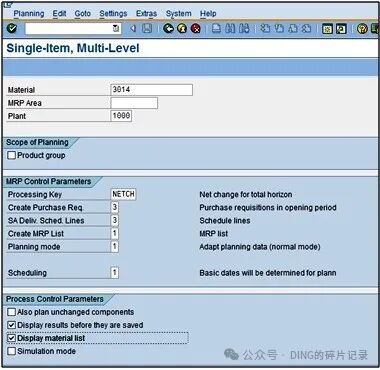Click the Processing Key field NETCH

click(123, 194)
